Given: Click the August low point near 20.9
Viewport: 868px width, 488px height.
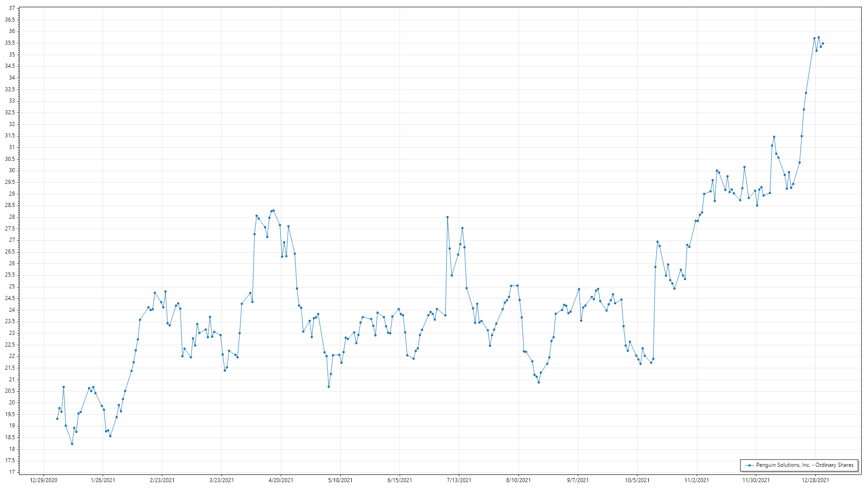Looking at the screenshot, I should (538, 382).
